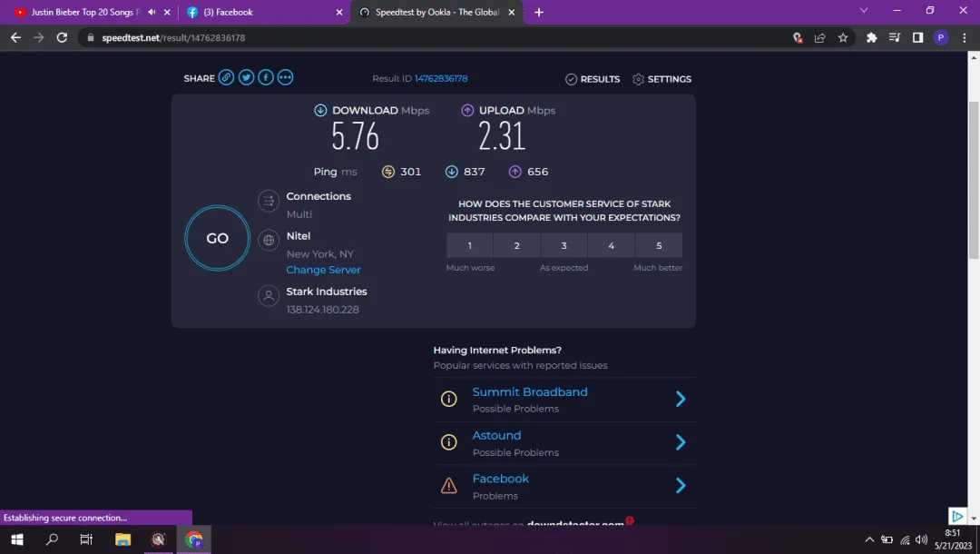Open Chrome three-dot menu

(x=965, y=37)
